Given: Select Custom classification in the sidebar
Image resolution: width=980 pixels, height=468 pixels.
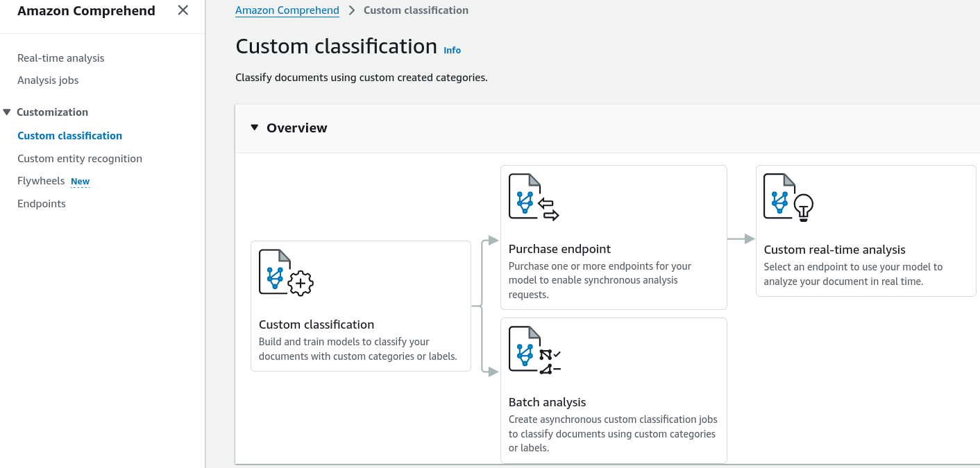Looking at the screenshot, I should click(x=69, y=136).
